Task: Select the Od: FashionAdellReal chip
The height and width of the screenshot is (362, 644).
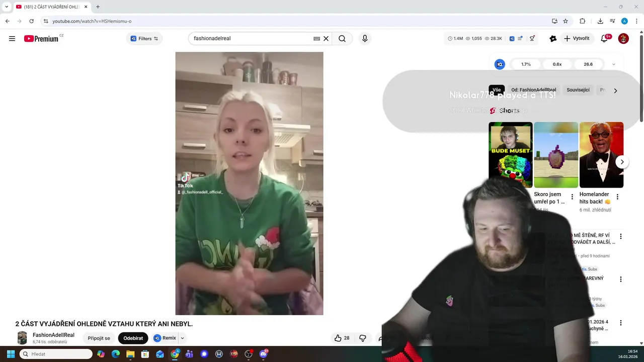Action: [x=533, y=90]
